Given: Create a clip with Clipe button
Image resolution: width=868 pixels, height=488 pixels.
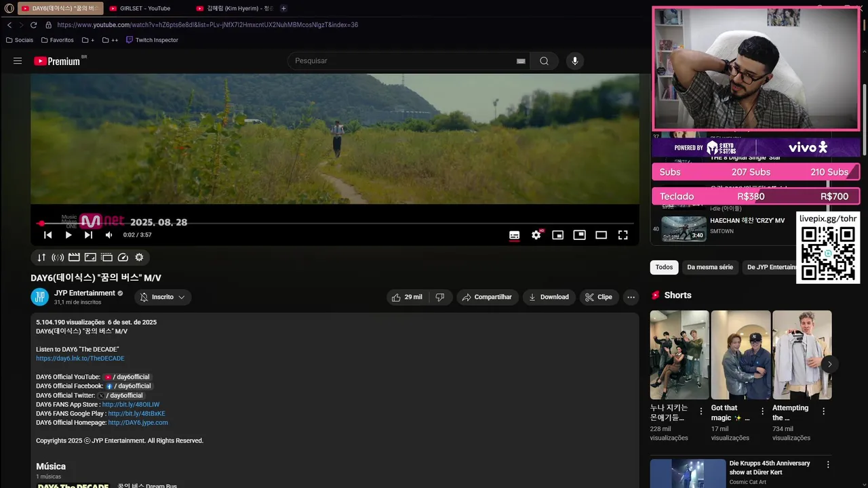Looking at the screenshot, I should pos(599,297).
